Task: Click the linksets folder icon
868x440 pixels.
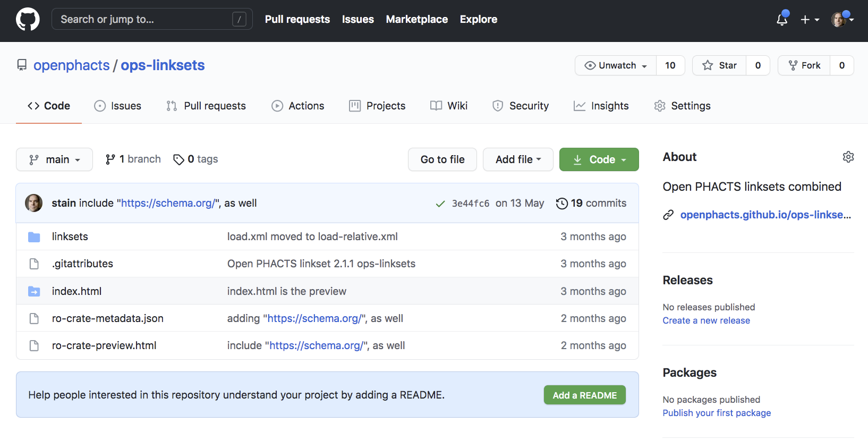Action: point(34,236)
